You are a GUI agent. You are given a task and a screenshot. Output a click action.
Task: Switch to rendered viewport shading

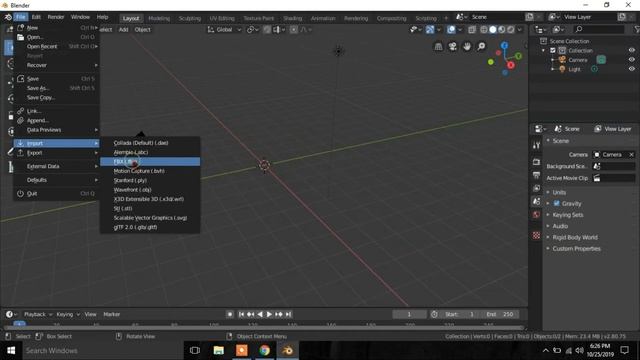coord(511,30)
